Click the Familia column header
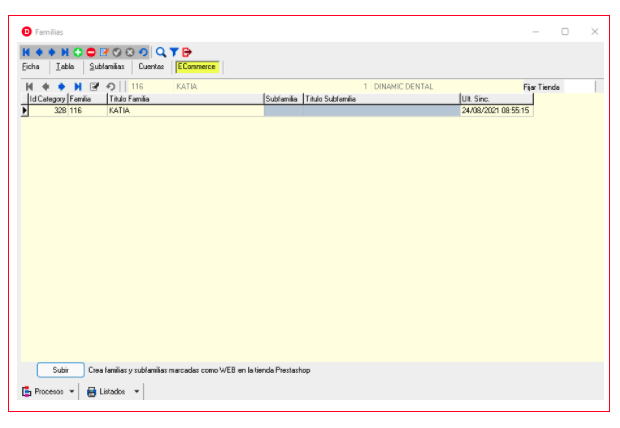This screenshot has height=428, width=620. coord(87,99)
